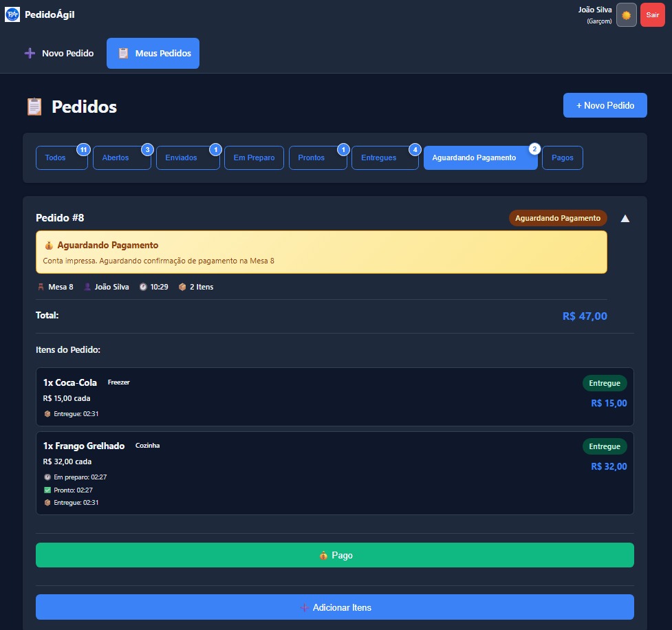Mark order as paid with Pago button
The height and width of the screenshot is (630, 672).
[x=334, y=555]
